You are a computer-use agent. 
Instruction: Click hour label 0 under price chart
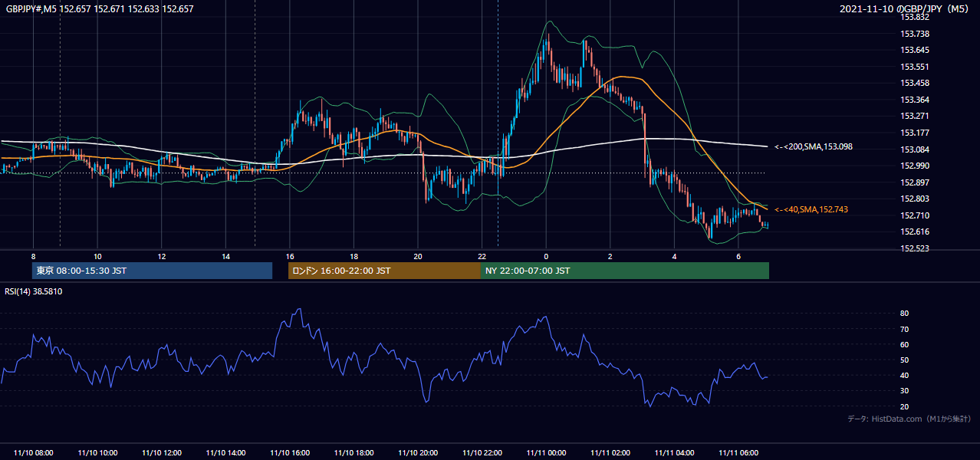(x=546, y=256)
